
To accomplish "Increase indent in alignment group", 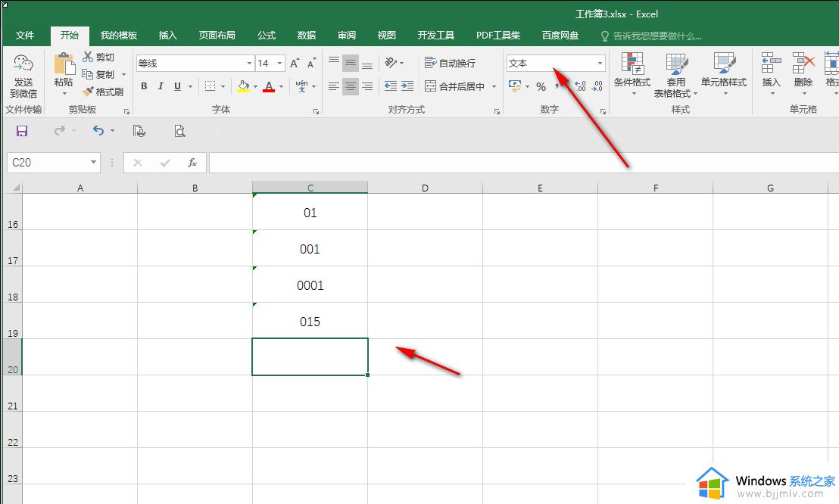I will [x=407, y=86].
